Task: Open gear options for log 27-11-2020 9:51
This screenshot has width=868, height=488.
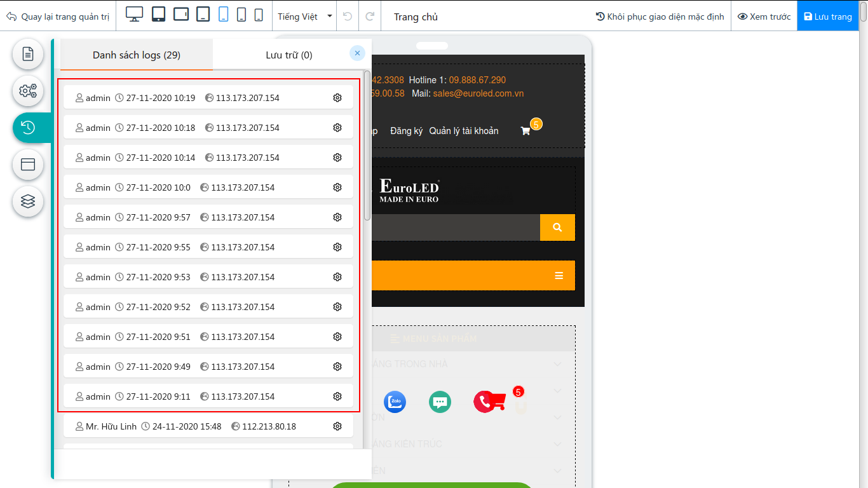Action: click(337, 337)
